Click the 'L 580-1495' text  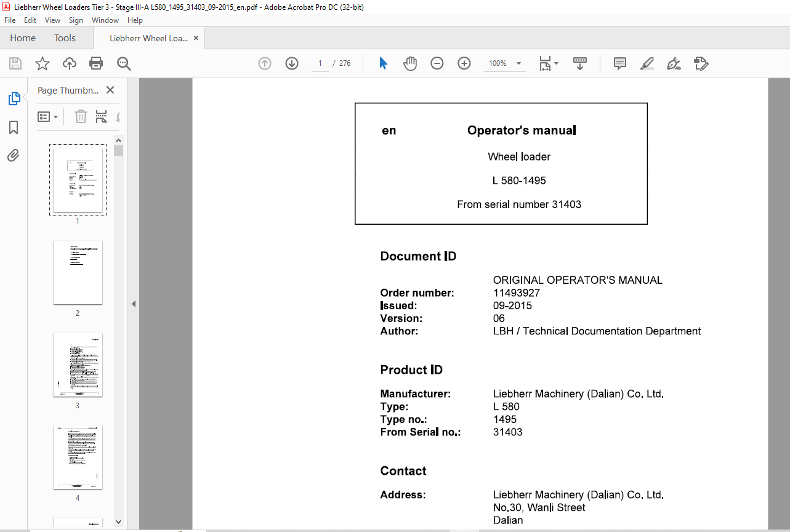519,180
